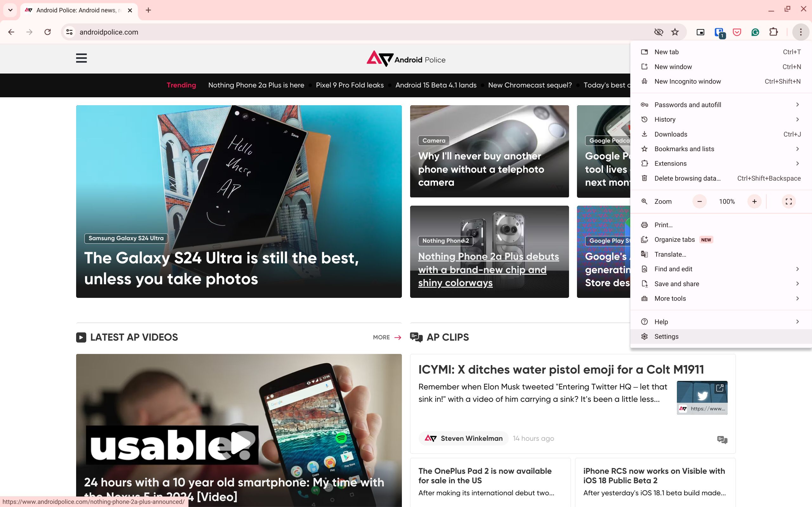Image resolution: width=812 pixels, height=507 pixels.
Task: Click the hamburger menu toggle icon
Action: click(81, 58)
